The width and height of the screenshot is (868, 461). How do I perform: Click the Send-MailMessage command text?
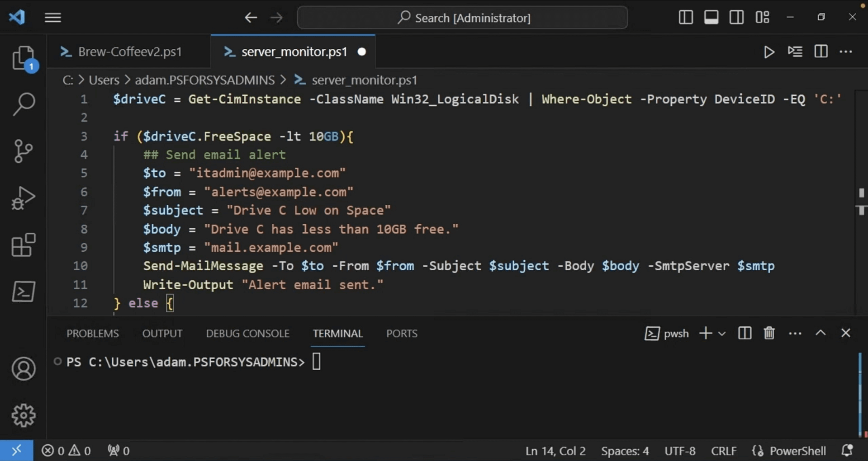pyautogui.click(x=203, y=266)
